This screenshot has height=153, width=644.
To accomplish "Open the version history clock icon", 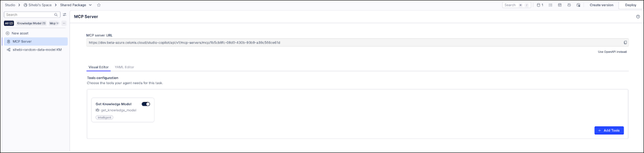I will point(569,5).
